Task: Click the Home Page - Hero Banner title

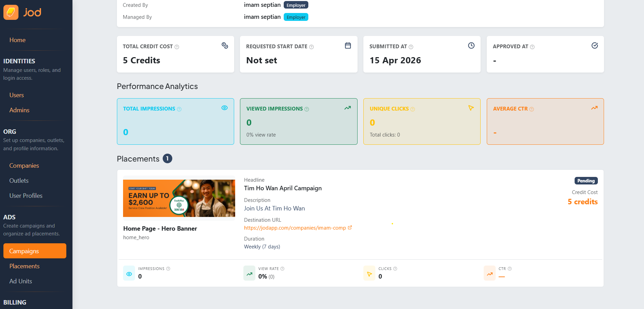Action: click(x=160, y=229)
